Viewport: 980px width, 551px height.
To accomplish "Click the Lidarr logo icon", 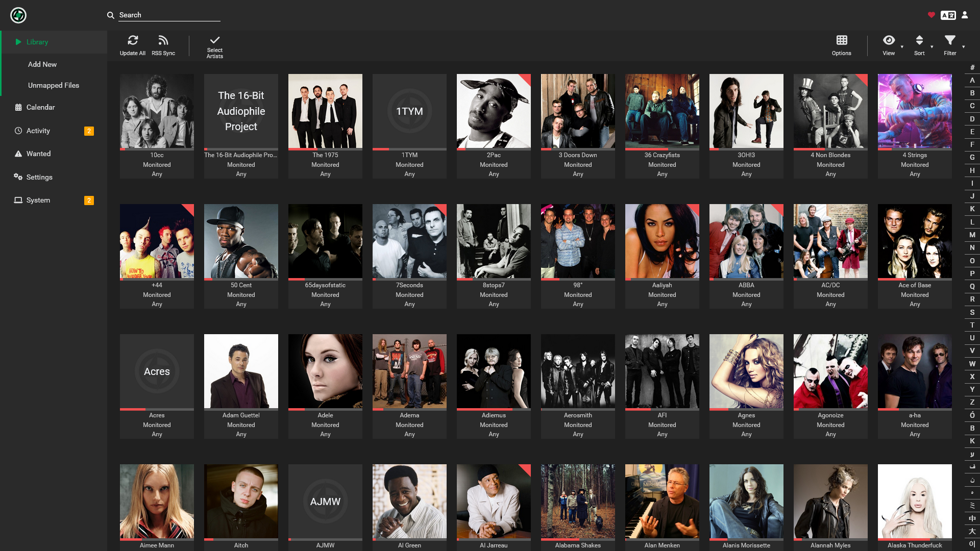I will point(18,15).
